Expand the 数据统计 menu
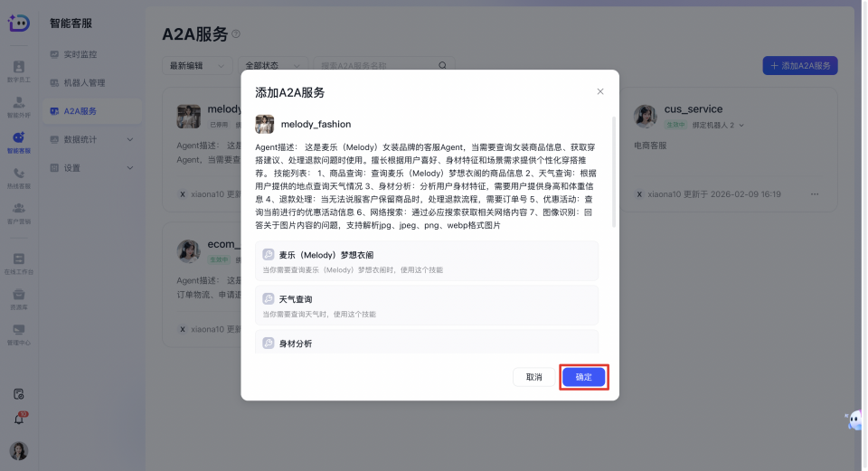Image resolution: width=868 pixels, height=471 pixels. click(x=91, y=139)
